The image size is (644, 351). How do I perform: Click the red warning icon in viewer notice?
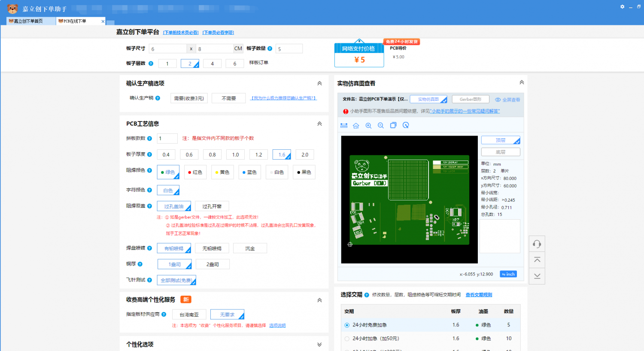pyautogui.click(x=346, y=111)
